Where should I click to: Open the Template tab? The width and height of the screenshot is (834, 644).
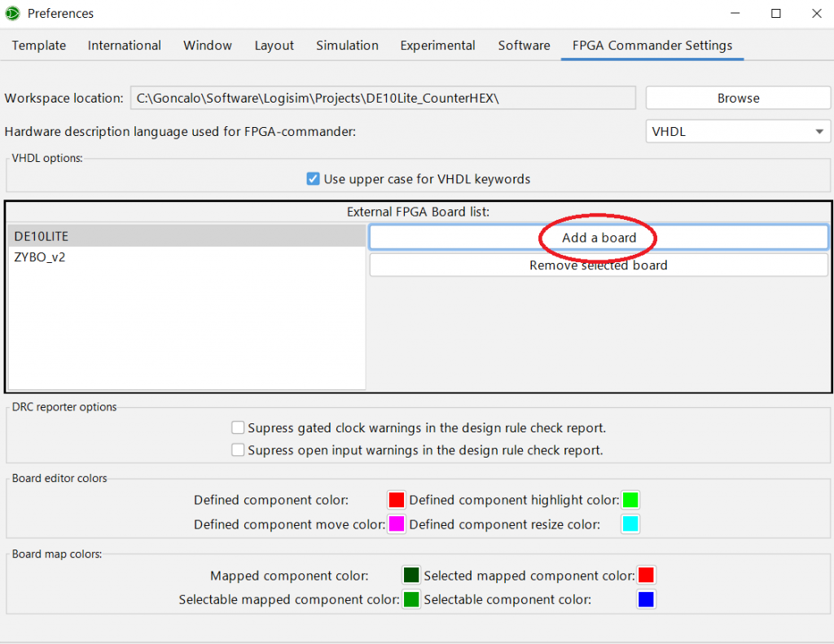pyautogui.click(x=39, y=46)
